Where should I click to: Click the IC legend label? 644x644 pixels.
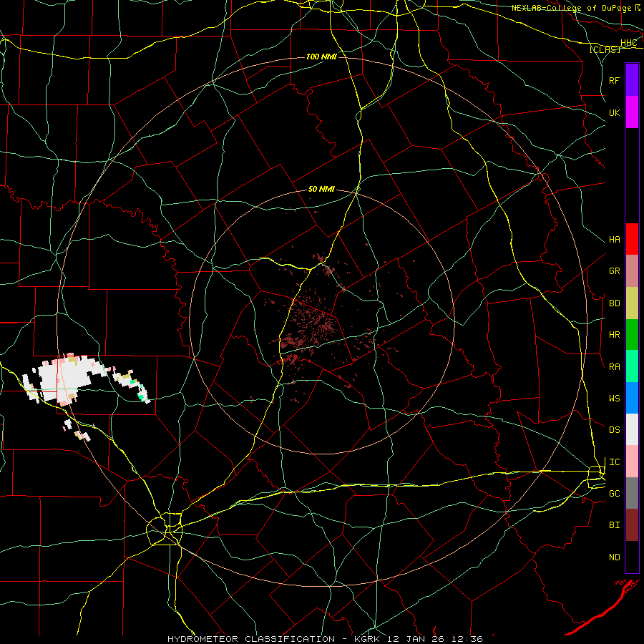615,462
